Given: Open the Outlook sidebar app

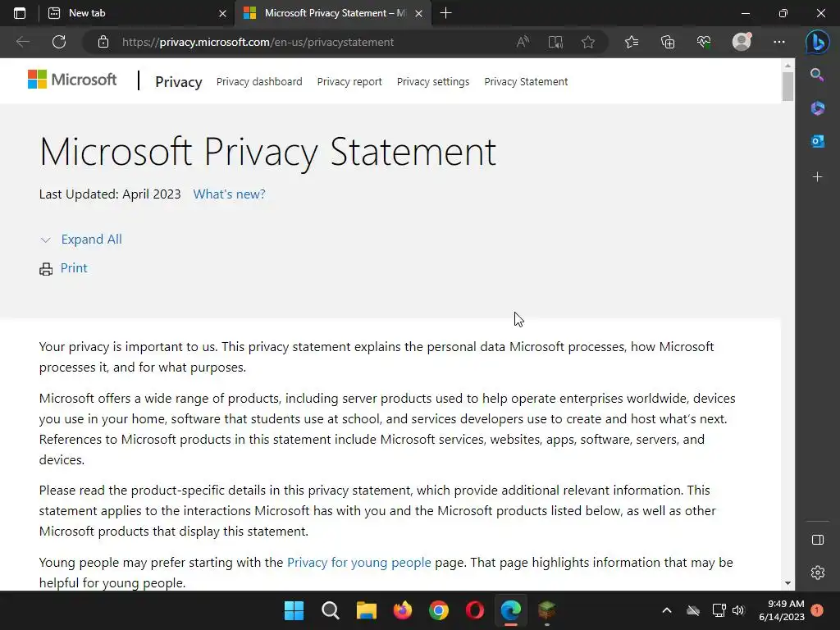Looking at the screenshot, I should 817,141.
